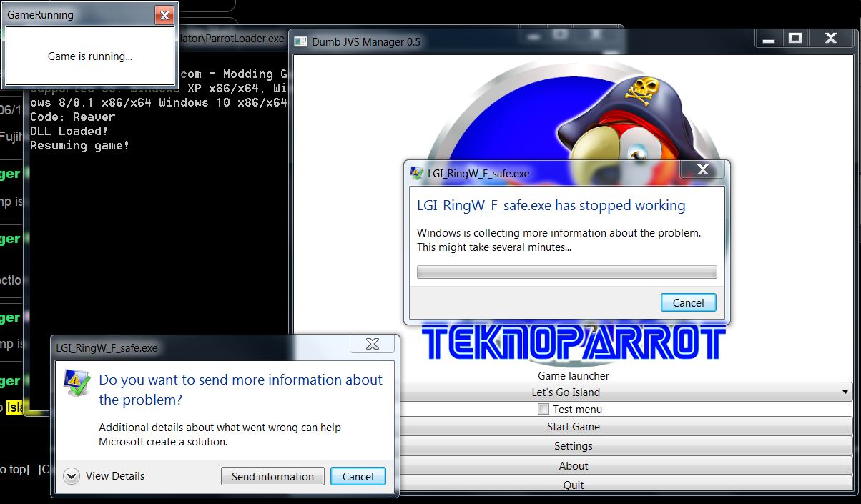
Task: Enable the Test menu checkbox
Action: click(543, 409)
